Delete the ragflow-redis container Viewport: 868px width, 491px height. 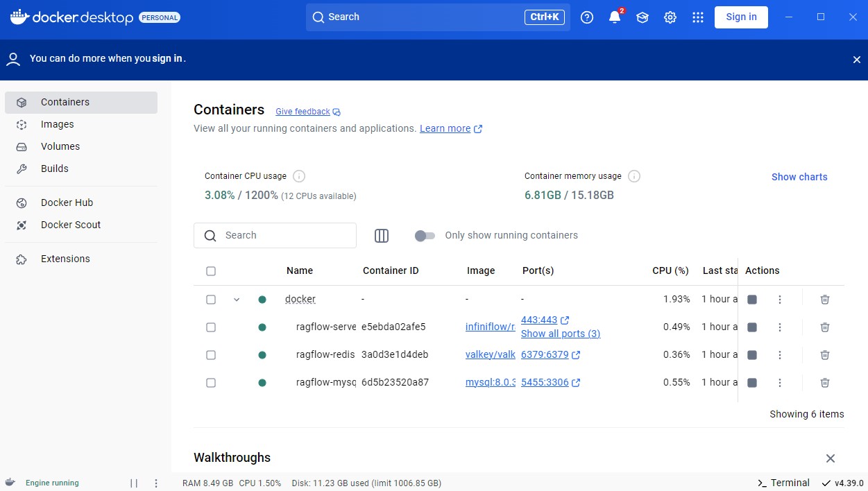(825, 355)
